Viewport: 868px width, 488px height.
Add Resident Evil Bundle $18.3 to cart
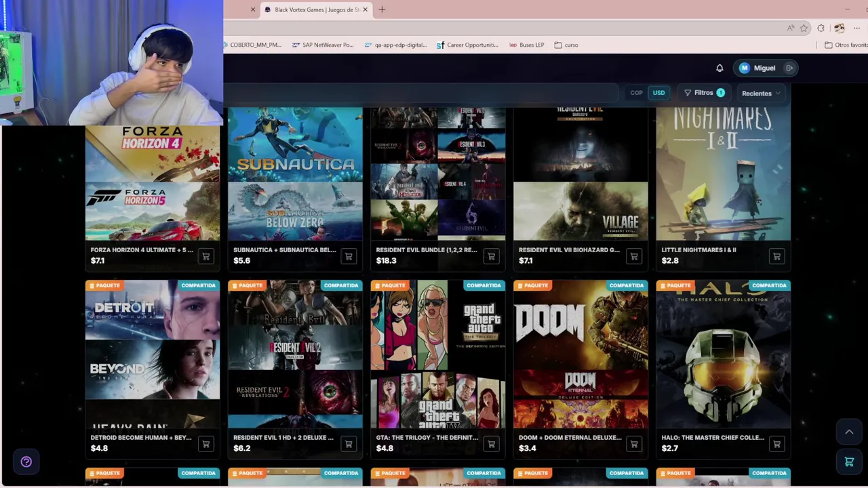(x=491, y=257)
